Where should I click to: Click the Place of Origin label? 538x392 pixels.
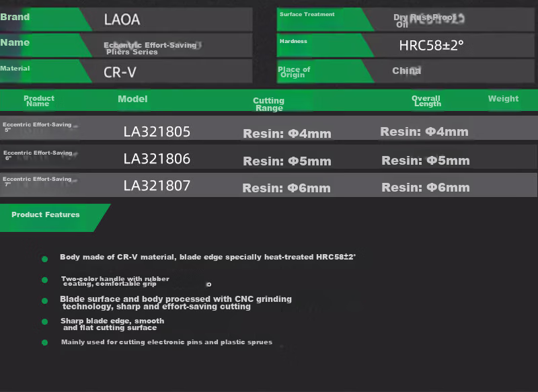[x=294, y=72]
